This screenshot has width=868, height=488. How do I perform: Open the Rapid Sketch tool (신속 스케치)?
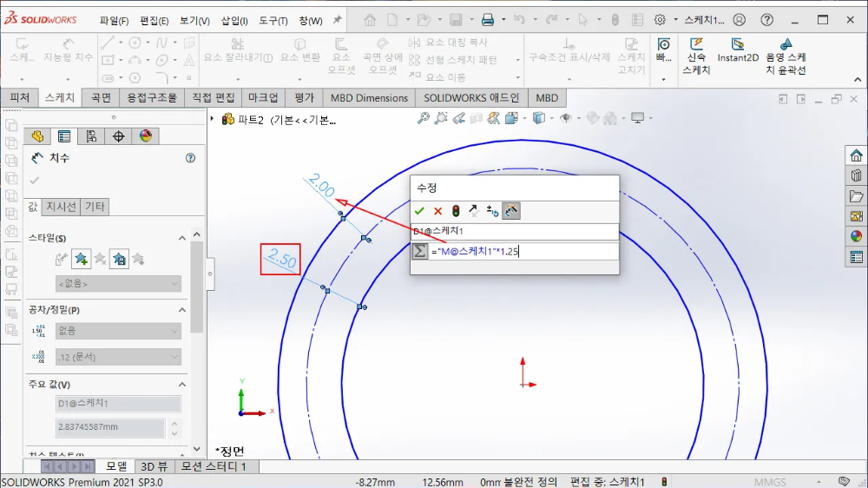[696, 56]
